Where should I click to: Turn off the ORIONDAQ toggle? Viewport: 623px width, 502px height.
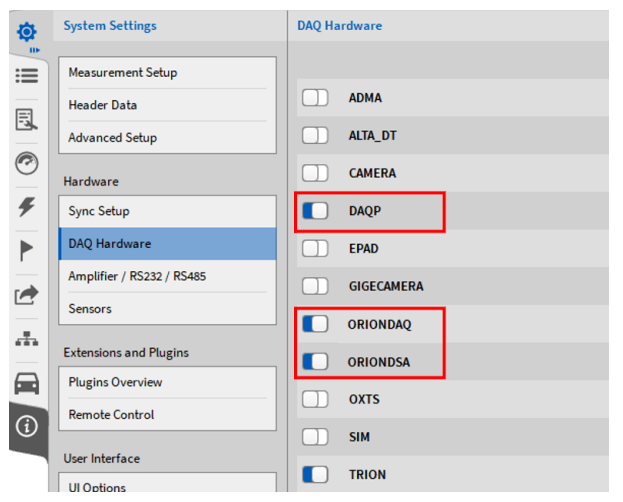(315, 324)
